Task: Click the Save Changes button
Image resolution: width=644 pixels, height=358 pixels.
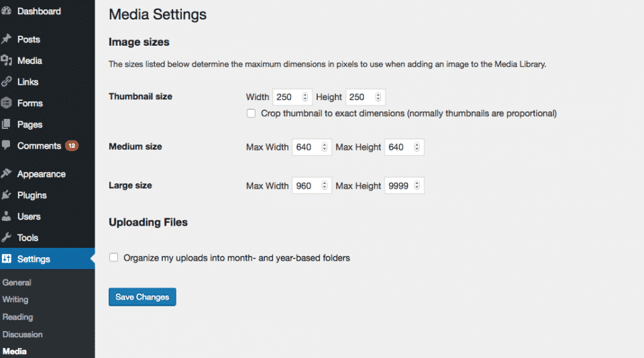Action: [x=142, y=297]
